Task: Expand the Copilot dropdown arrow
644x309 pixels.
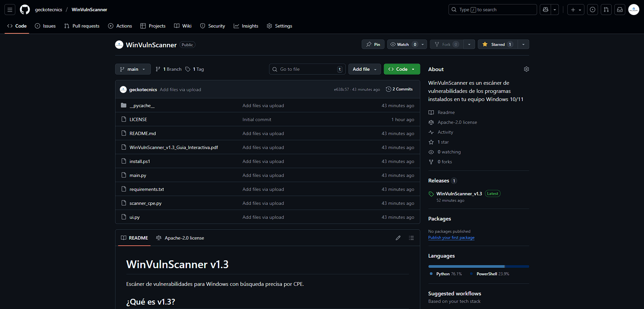Action: click(x=555, y=10)
